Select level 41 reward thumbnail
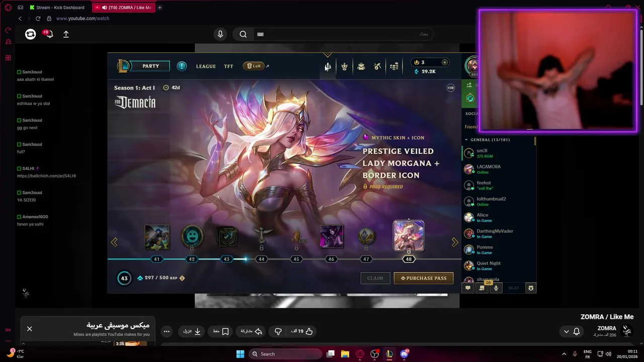Image resolution: width=644 pixels, height=362 pixels. tap(156, 237)
